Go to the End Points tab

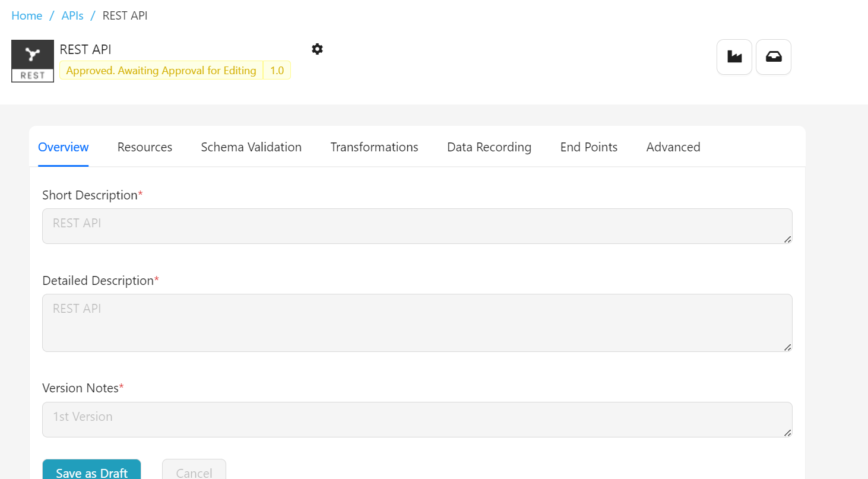588,147
